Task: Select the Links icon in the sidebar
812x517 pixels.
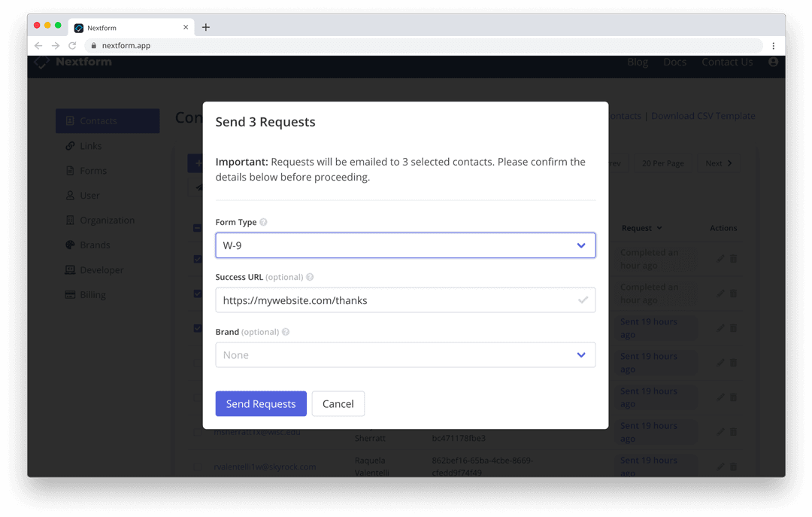Action: 71,145
